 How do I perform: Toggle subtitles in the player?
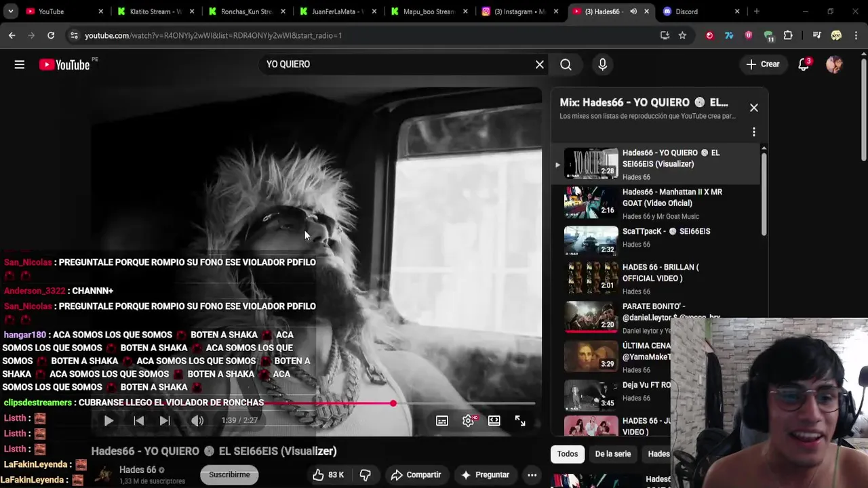[x=442, y=421]
